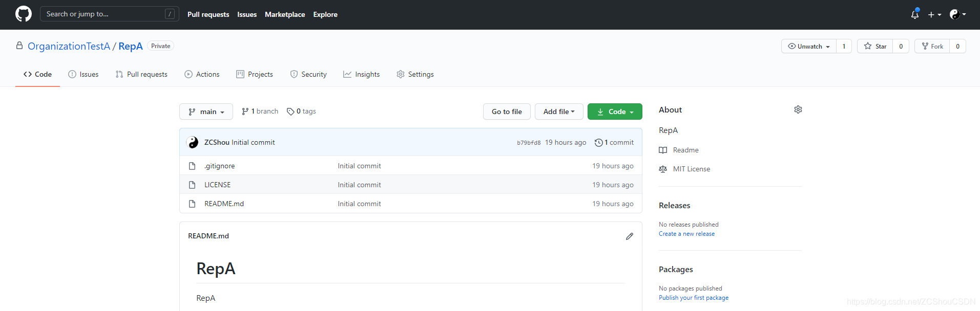Focus the Search or jump to field
This screenshot has width=980, height=311.
(x=110, y=14)
